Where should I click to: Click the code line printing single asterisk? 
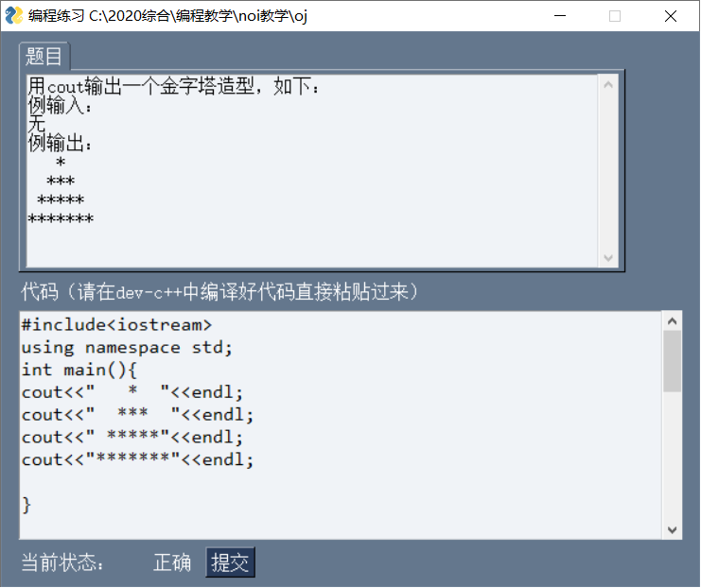[132, 392]
